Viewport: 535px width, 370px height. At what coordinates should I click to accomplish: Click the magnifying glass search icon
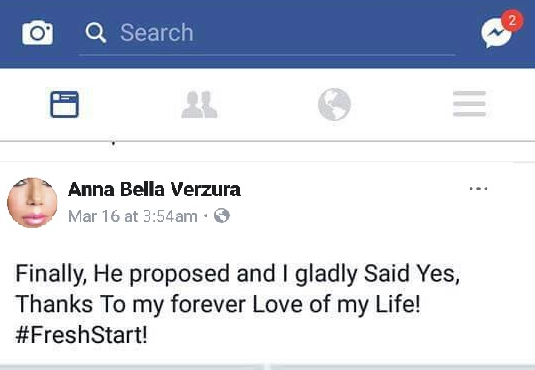tap(96, 33)
